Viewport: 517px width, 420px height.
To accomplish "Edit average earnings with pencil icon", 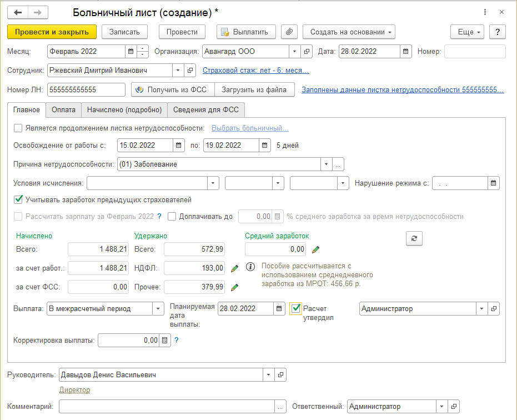I will (316, 249).
